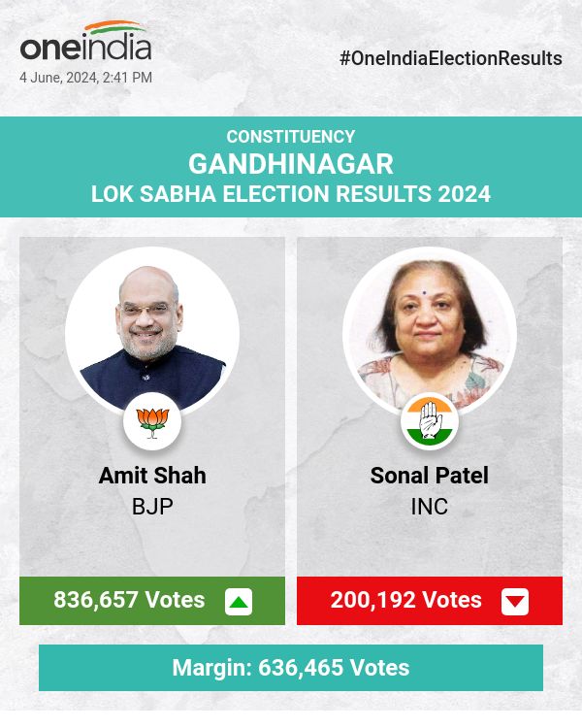Image resolution: width=582 pixels, height=728 pixels.
Task: Click the green up arrow icon
Action: 239,602
